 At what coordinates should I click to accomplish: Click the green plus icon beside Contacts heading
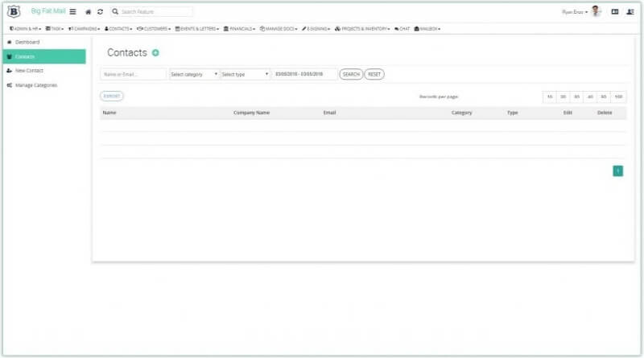[x=155, y=52]
